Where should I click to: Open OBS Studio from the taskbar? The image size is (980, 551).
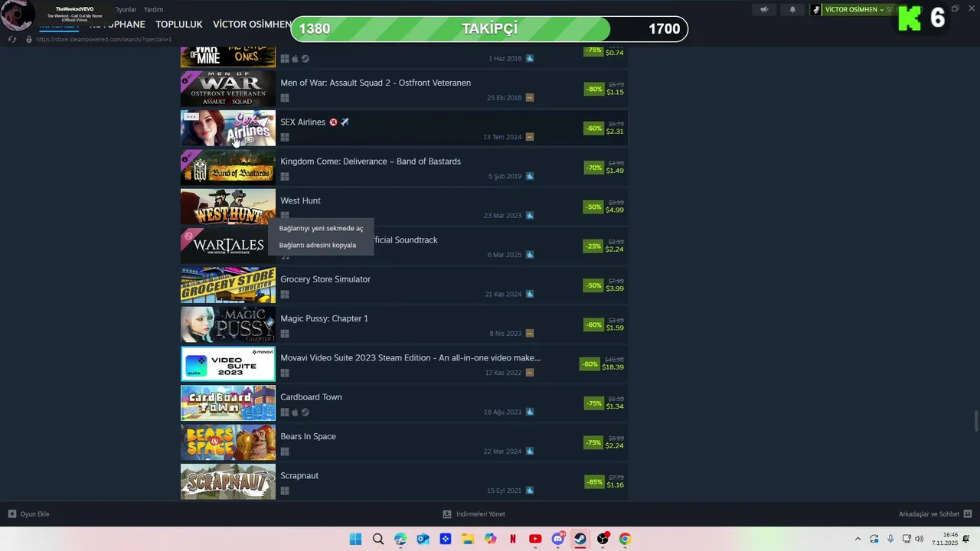603,539
